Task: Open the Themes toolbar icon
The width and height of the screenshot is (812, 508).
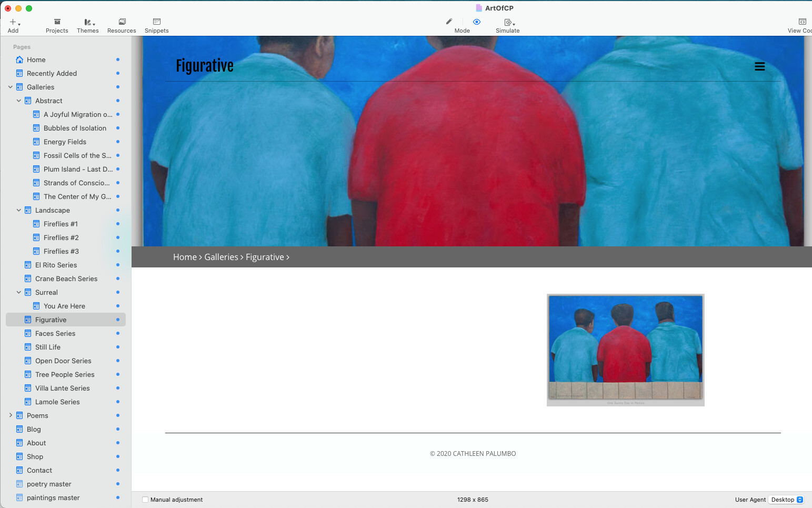Action: (87, 22)
